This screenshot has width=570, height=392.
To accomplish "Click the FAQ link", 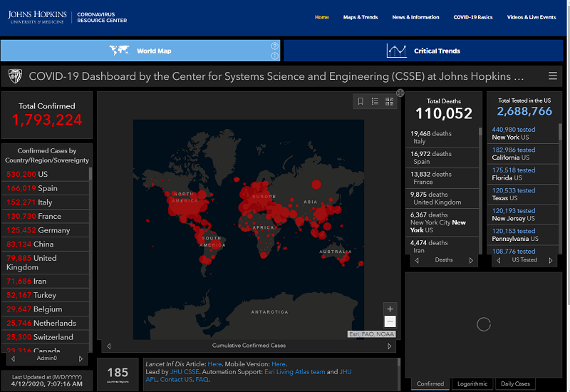I will coord(202,380).
